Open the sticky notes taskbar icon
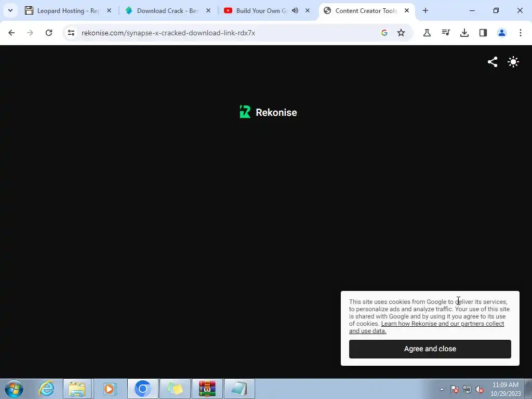Screen dimensions: 532x399 click(175, 389)
